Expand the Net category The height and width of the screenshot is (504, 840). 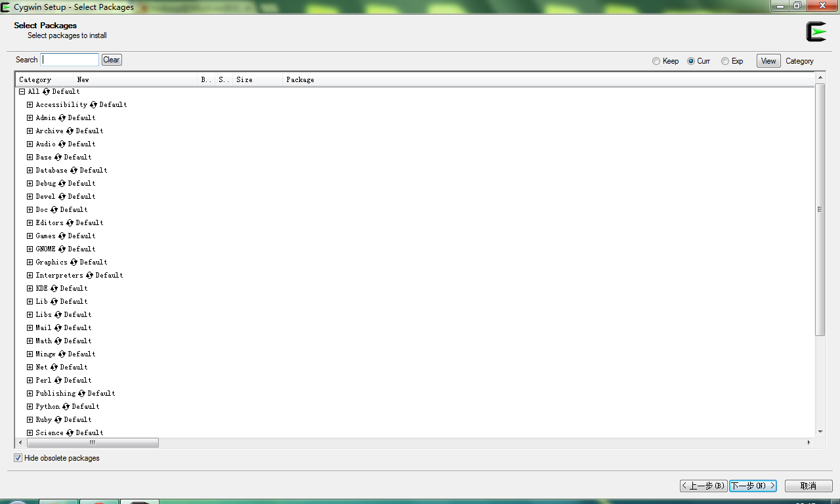[30, 367]
